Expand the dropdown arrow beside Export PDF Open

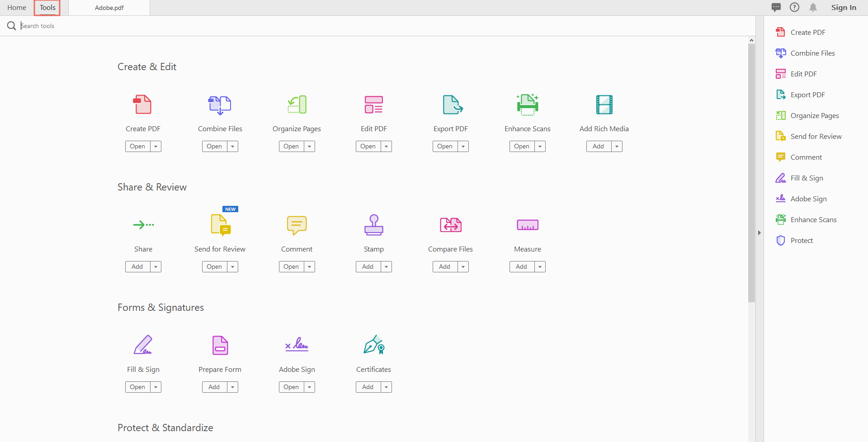point(463,146)
